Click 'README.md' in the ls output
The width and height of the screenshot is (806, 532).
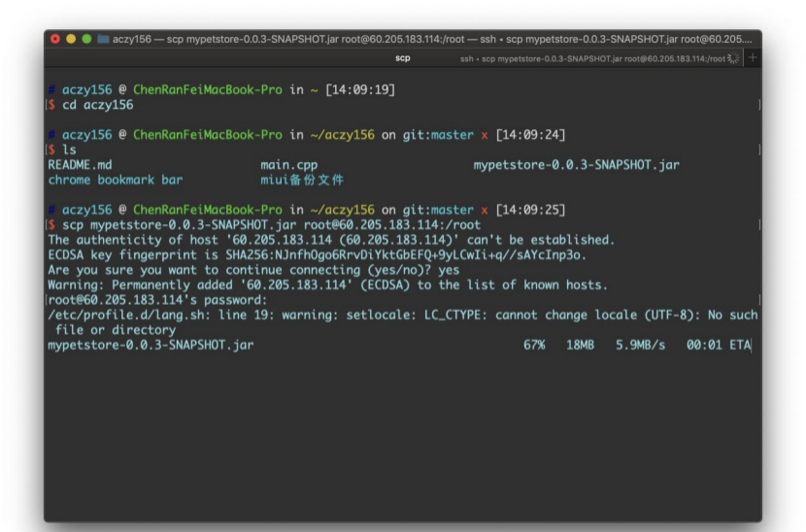[x=80, y=165]
